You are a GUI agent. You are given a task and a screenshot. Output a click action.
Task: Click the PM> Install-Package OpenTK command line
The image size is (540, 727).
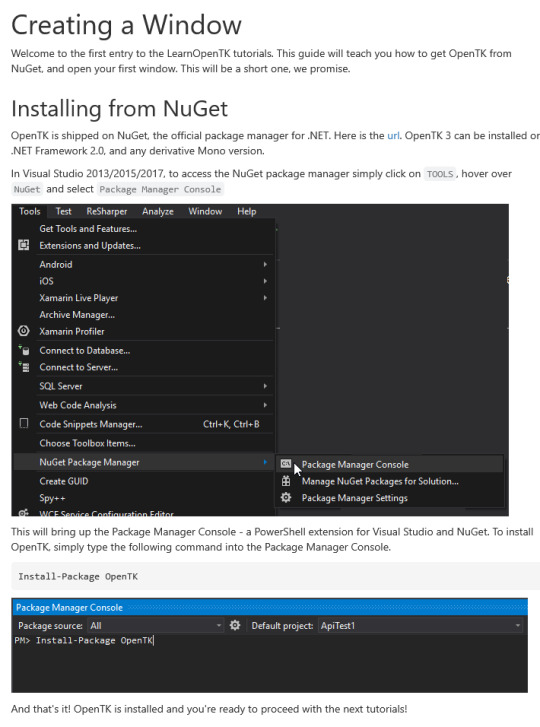84,640
